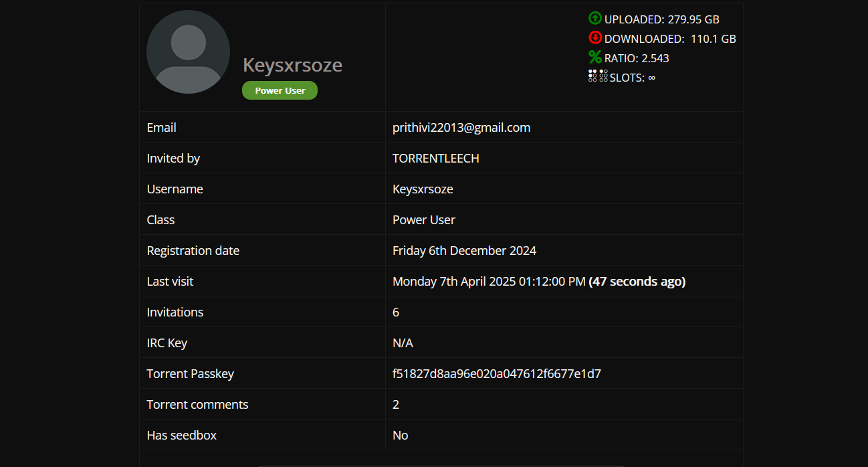
Task: Click the Registration date value
Action: tap(464, 250)
